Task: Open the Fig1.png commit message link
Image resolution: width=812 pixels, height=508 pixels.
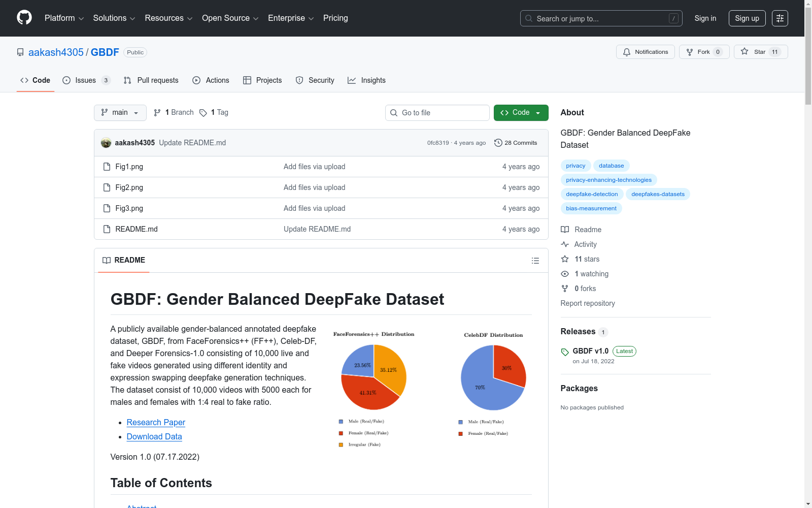Action: click(315, 167)
